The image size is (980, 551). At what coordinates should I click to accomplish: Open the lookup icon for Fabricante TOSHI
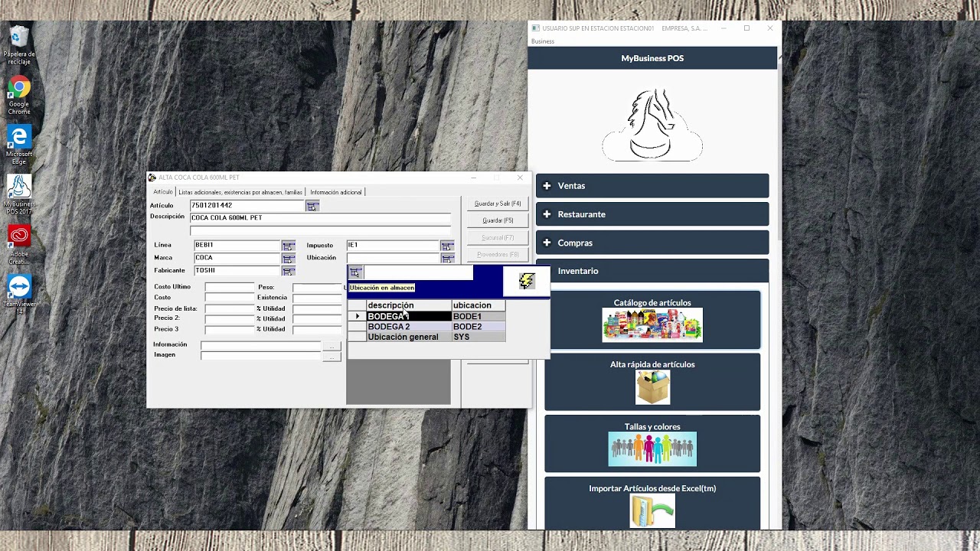click(288, 271)
